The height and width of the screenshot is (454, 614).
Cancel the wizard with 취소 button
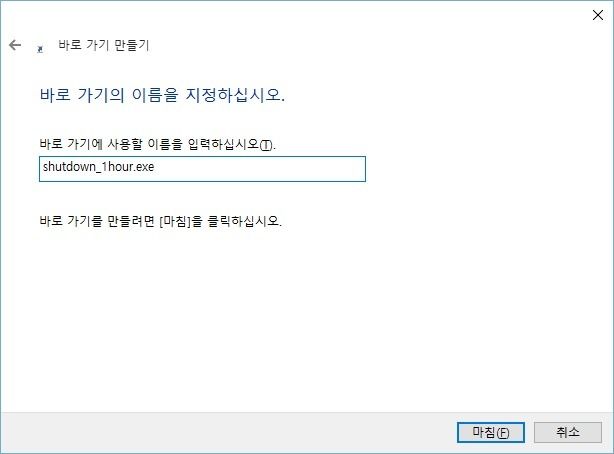point(568,432)
